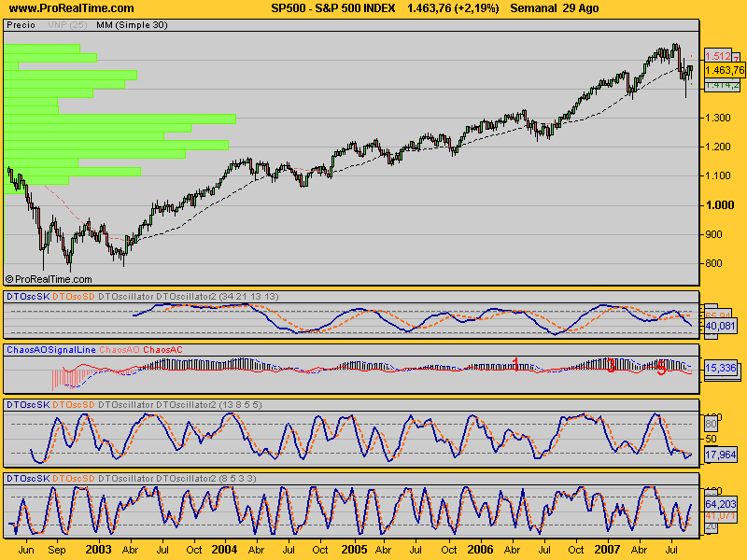Click the 29 Ago date label
747x560 pixels.
581,8
